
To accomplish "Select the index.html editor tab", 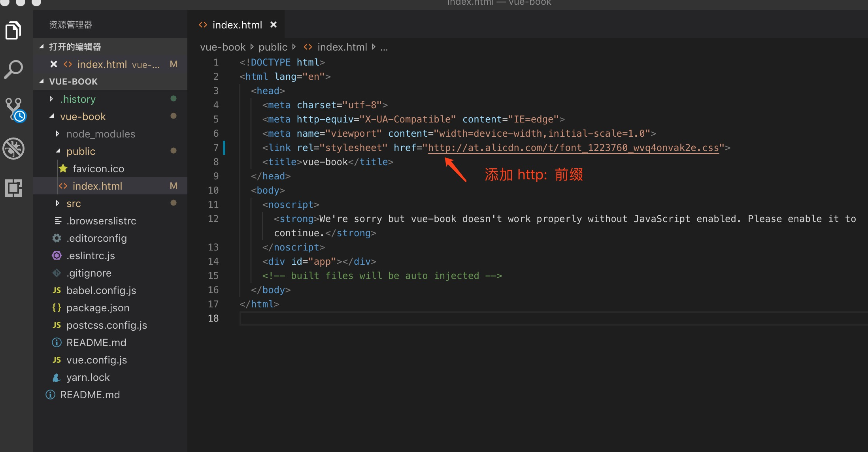I will point(237,25).
